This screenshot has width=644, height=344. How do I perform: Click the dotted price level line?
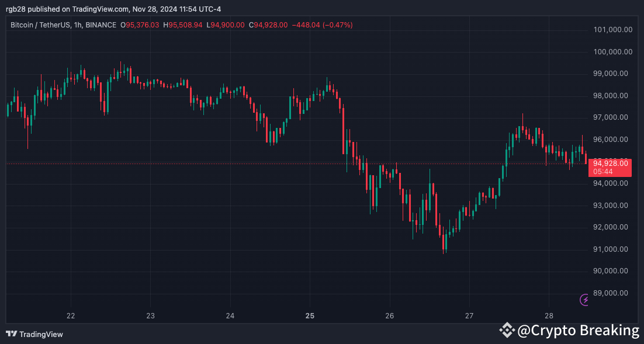click(234, 164)
